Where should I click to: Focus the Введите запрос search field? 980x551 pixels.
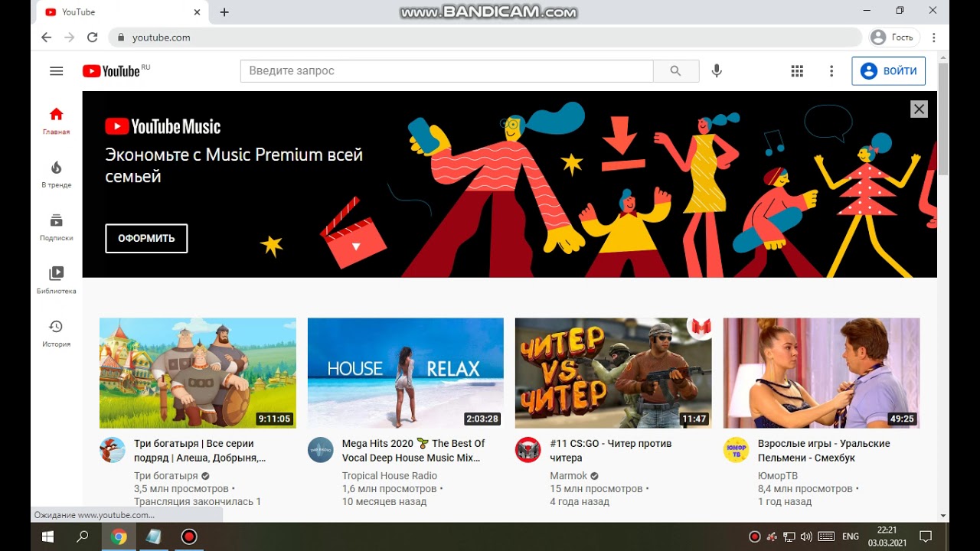[446, 71]
